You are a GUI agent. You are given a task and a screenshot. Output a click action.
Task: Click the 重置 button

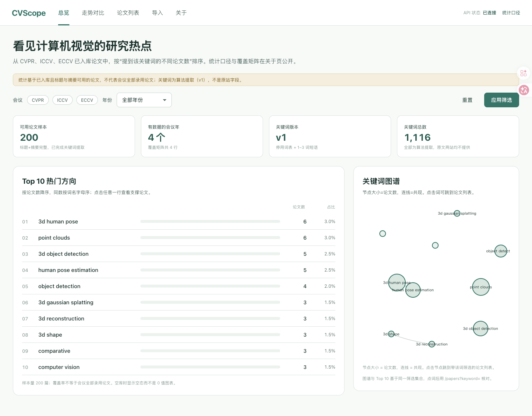(467, 100)
